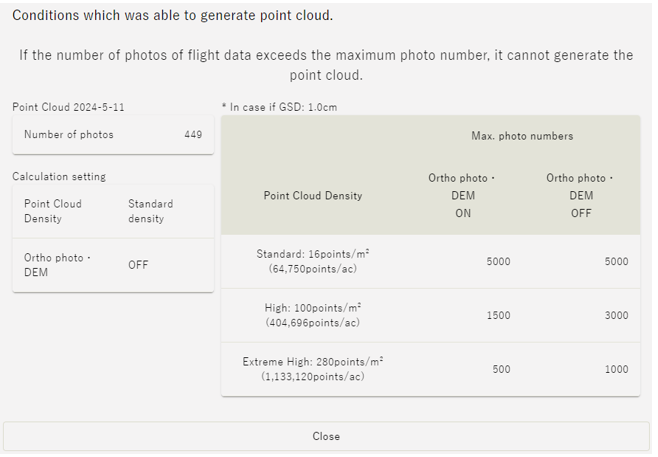The image size is (658, 457).
Task: Select the 449 photo count value
Action: click(193, 135)
